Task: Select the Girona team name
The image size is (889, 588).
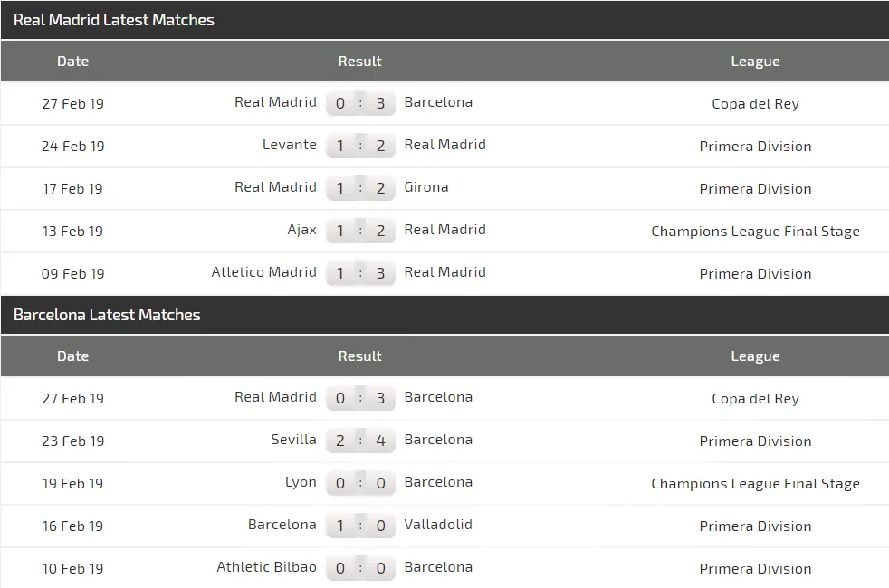Action: coord(426,187)
